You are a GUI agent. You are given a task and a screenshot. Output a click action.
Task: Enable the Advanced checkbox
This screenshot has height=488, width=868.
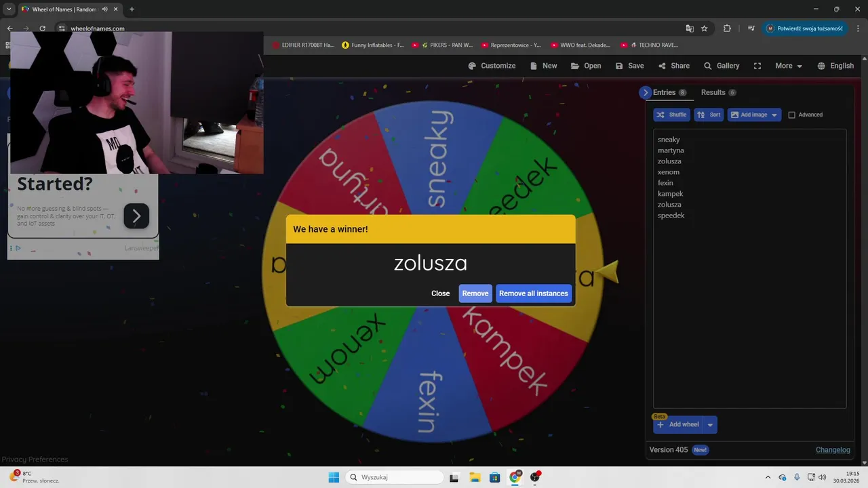791,115
